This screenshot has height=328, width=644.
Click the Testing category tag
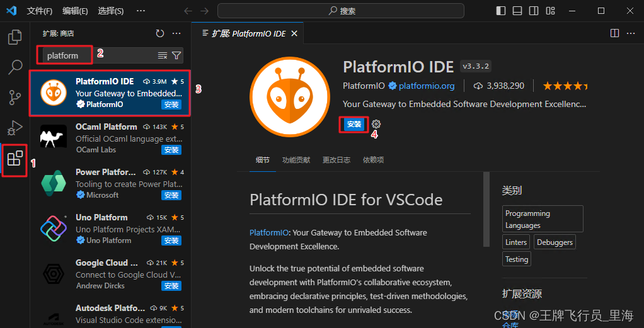tap(517, 259)
